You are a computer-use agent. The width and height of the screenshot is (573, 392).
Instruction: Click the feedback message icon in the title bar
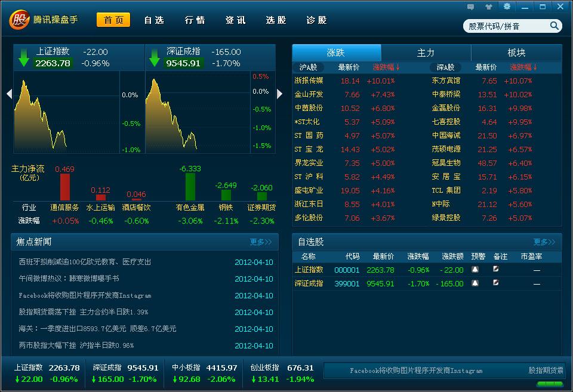[x=470, y=6]
